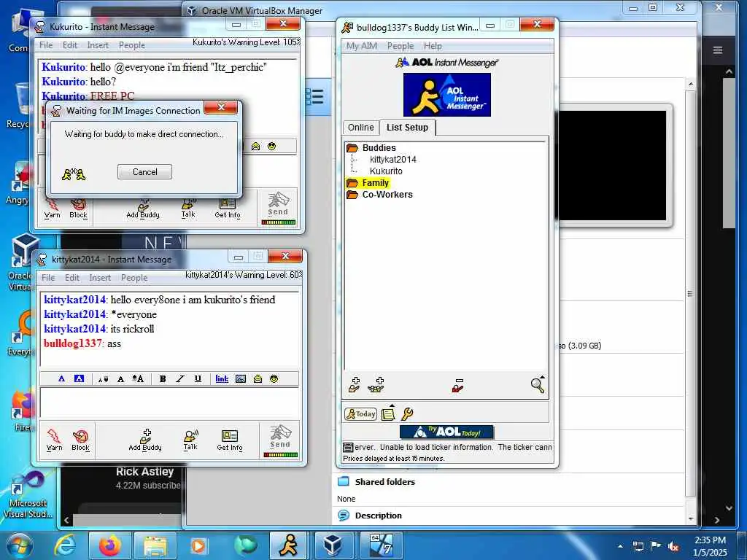Click Add Buddy in kittykat2014 window
Viewport: 747px width, 560px height.
click(145, 439)
